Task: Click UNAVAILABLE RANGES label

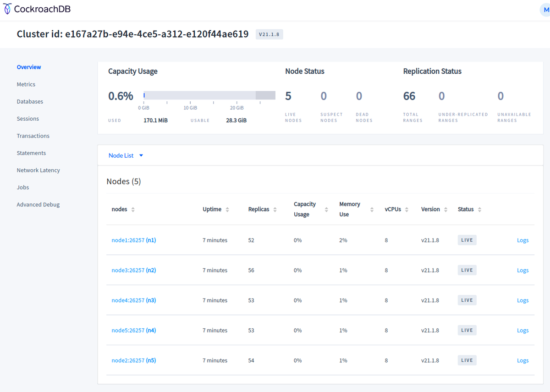Action: 514,117
